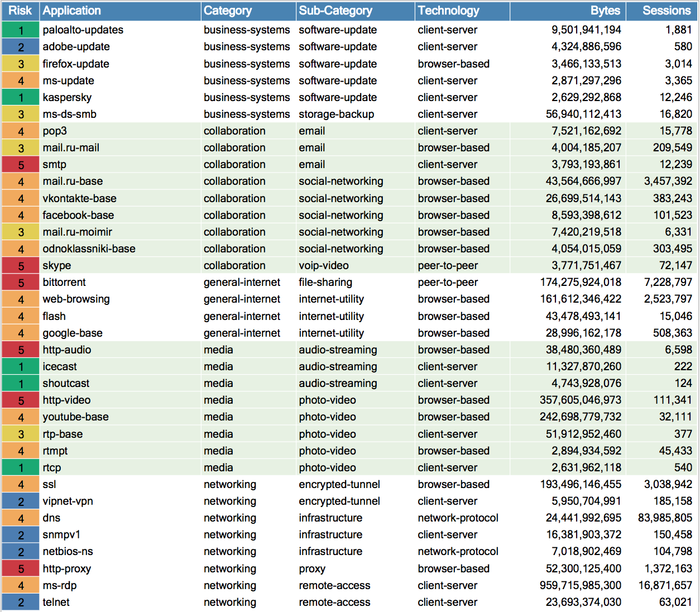Select the mail.ru-moimir application name
Viewport: 700px width, 612px height.
77,232
